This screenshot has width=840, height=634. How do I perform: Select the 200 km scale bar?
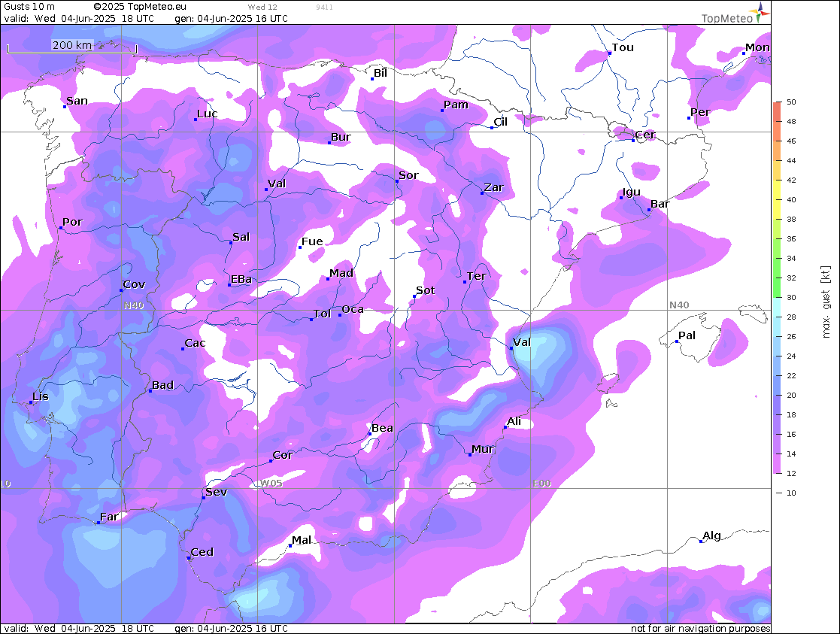click(x=71, y=47)
